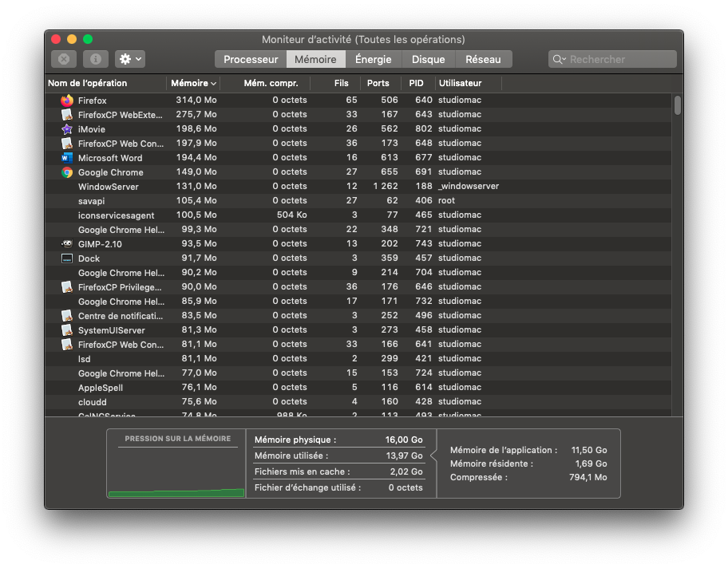Image resolution: width=728 pixels, height=568 pixels.
Task: Click the Google Chrome icon
Action: [67, 172]
